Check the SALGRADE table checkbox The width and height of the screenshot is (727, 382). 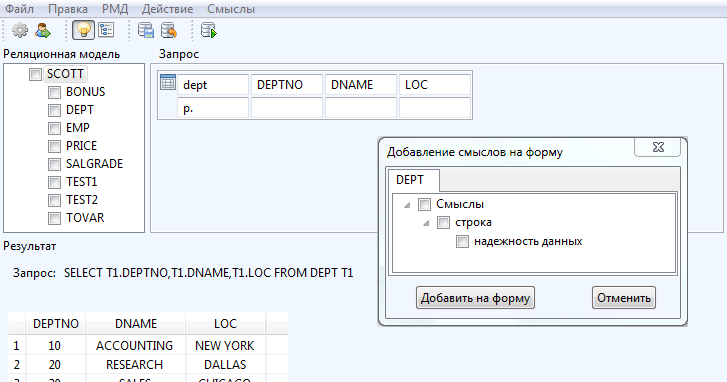(x=54, y=164)
